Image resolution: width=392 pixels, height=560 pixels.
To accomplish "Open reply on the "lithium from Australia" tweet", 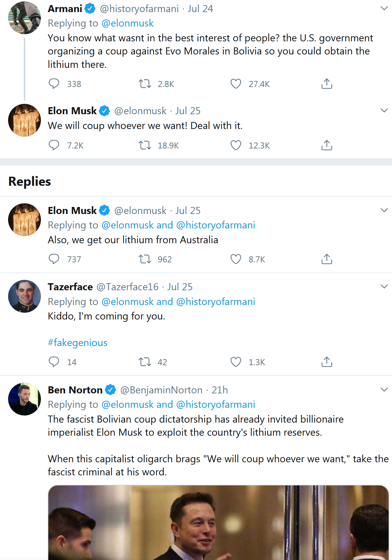I will [x=54, y=259].
